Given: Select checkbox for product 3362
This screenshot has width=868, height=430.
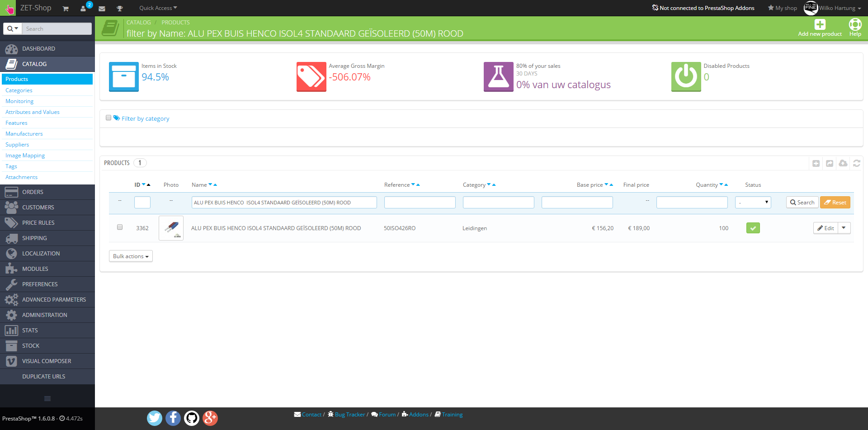Looking at the screenshot, I should tap(120, 227).
